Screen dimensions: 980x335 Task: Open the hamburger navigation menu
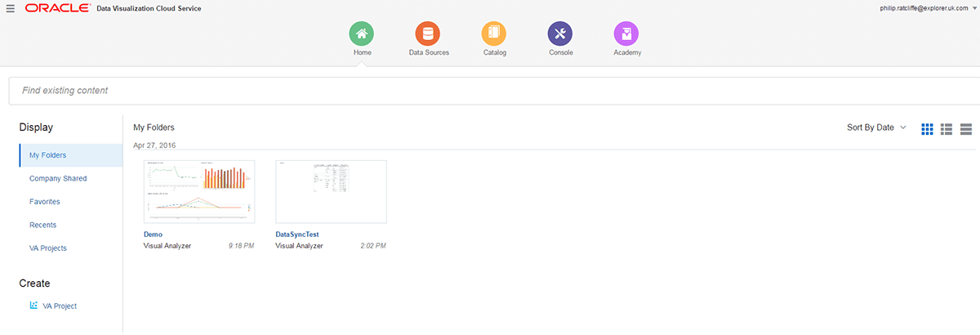(x=10, y=8)
